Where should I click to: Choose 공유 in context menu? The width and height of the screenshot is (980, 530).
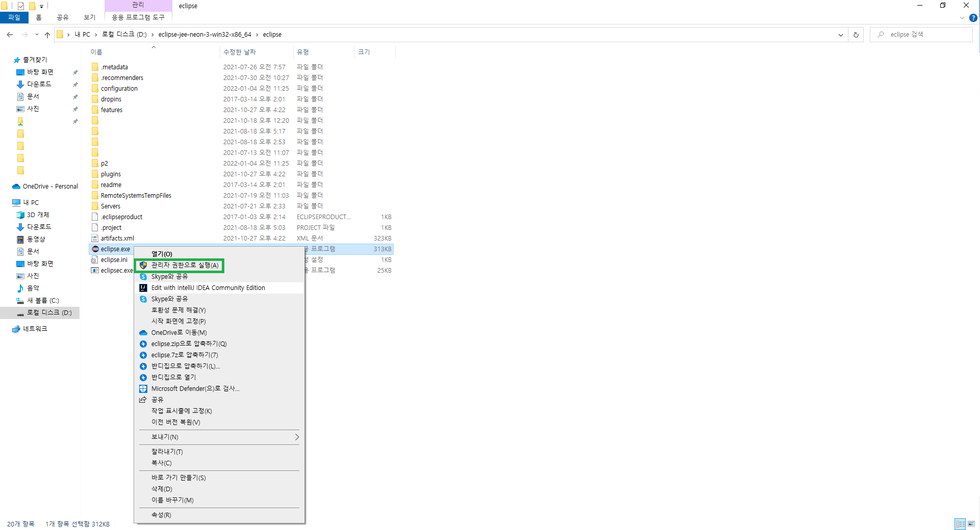(x=219, y=400)
